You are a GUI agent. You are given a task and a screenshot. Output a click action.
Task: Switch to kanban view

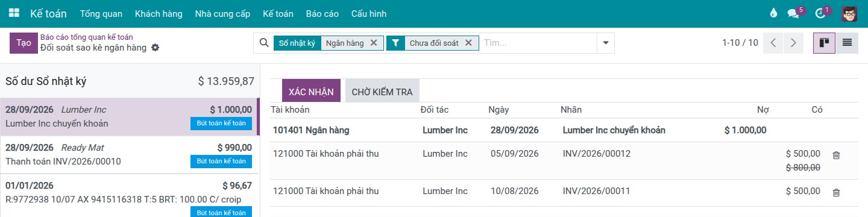point(824,43)
